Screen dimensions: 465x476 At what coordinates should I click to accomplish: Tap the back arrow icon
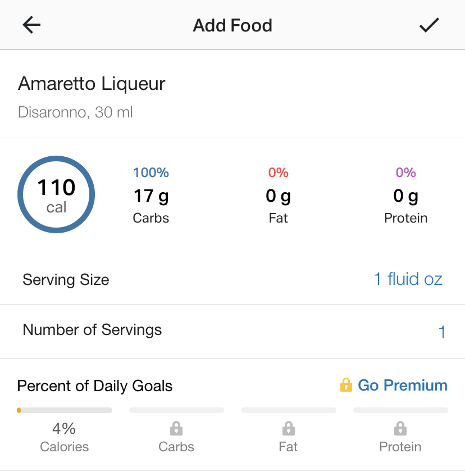tap(31, 25)
